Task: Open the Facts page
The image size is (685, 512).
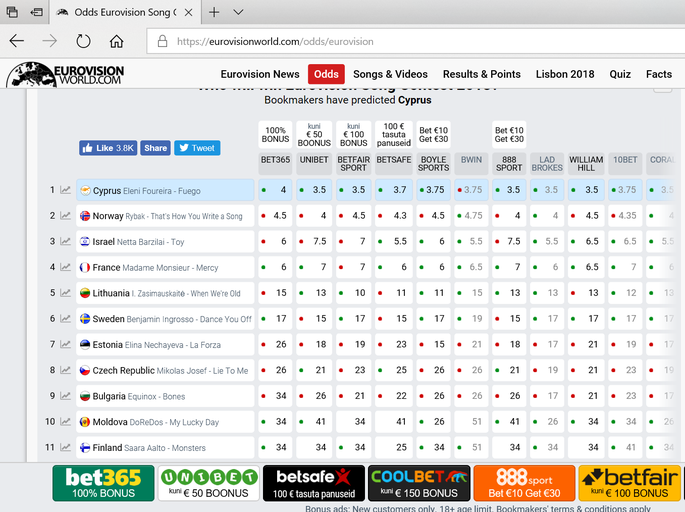Action: pos(659,74)
